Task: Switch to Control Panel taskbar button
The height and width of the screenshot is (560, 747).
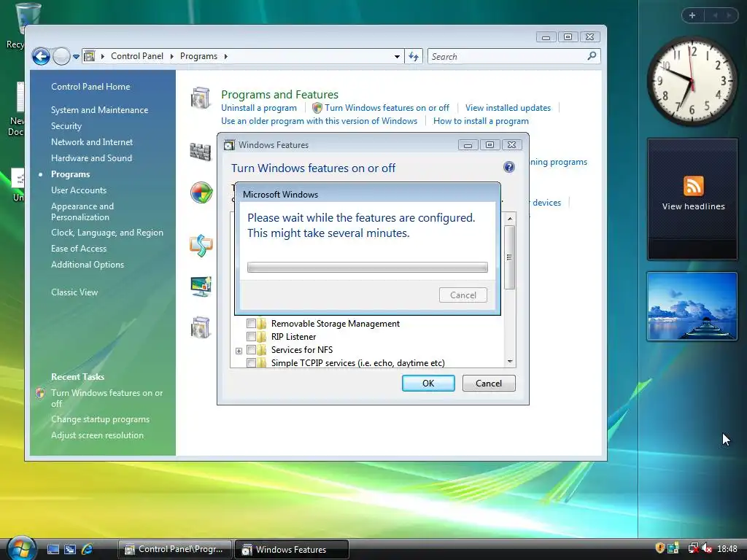Action: coord(175,549)
